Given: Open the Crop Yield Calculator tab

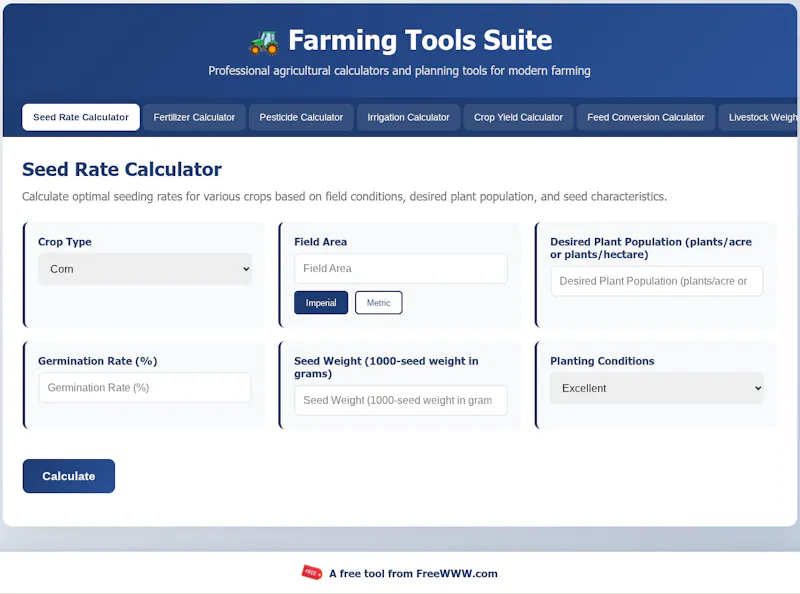Looking at the screenshot, I should click(518, 117).
